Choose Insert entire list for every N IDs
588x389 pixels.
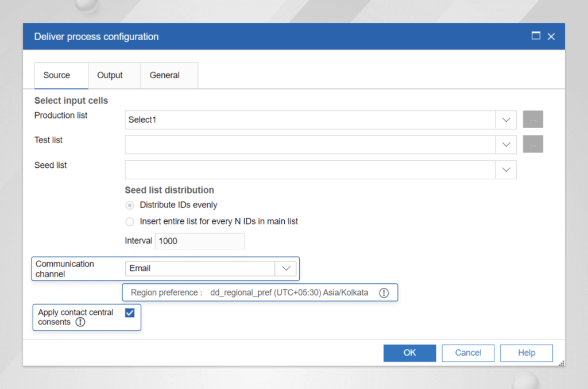point(130,221)
